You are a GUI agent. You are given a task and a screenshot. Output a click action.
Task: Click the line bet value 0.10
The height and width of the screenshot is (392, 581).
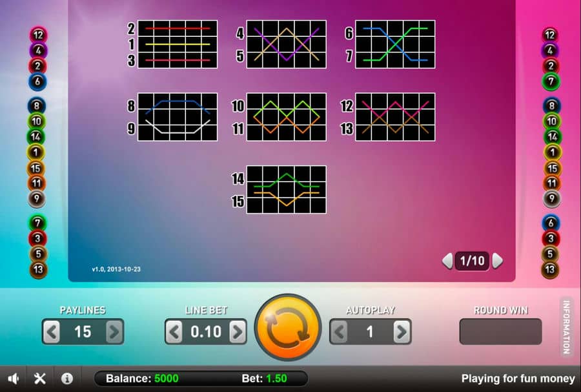(206, 331)
